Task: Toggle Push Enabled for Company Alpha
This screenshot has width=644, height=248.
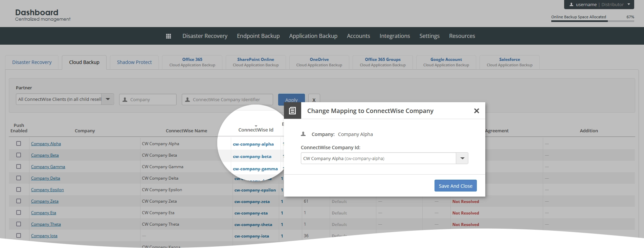Action: (x=19, y=143)
